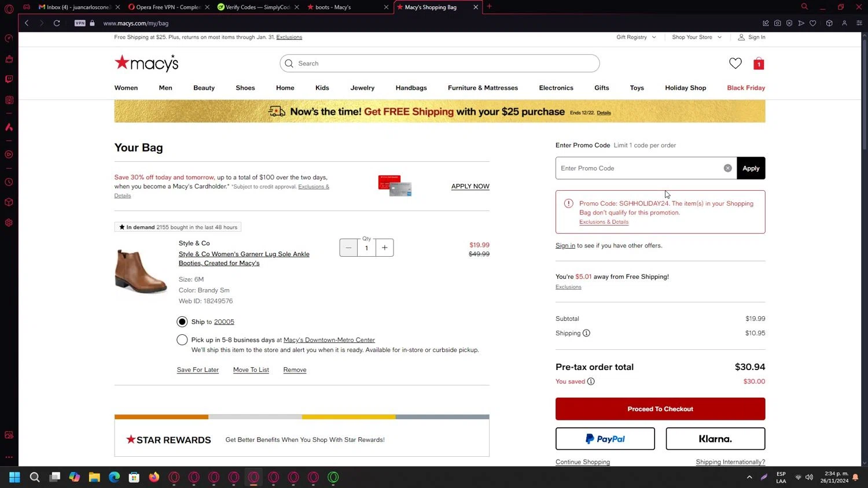Open the Women category menu
This screenshot has height=488, width=868.
coord(126,88)
